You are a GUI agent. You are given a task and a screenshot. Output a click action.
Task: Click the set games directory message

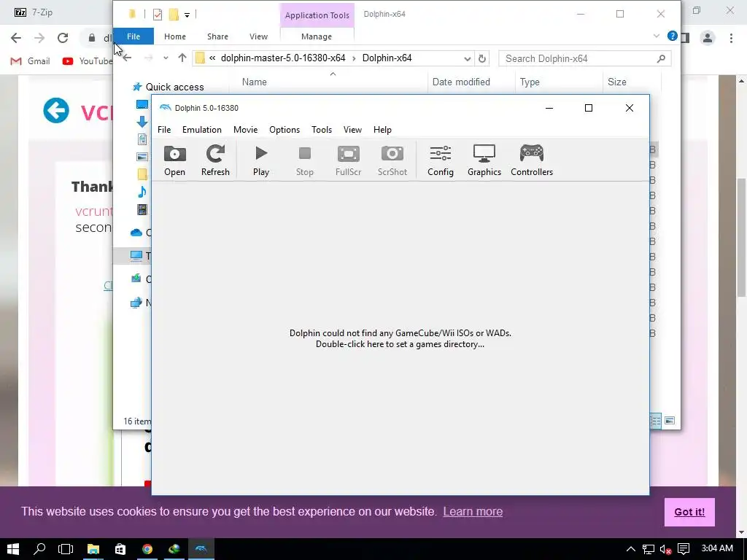pyautogui.click(x=400, y=338)
